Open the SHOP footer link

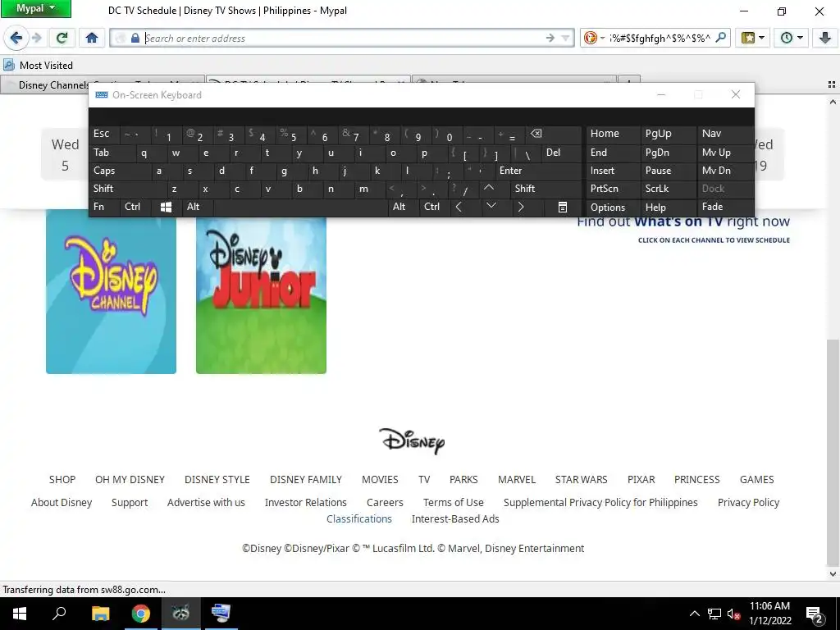[62, 479]
